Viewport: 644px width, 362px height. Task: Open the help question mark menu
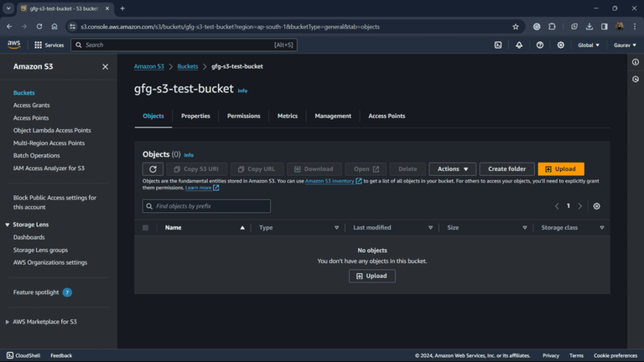point(540,45)
